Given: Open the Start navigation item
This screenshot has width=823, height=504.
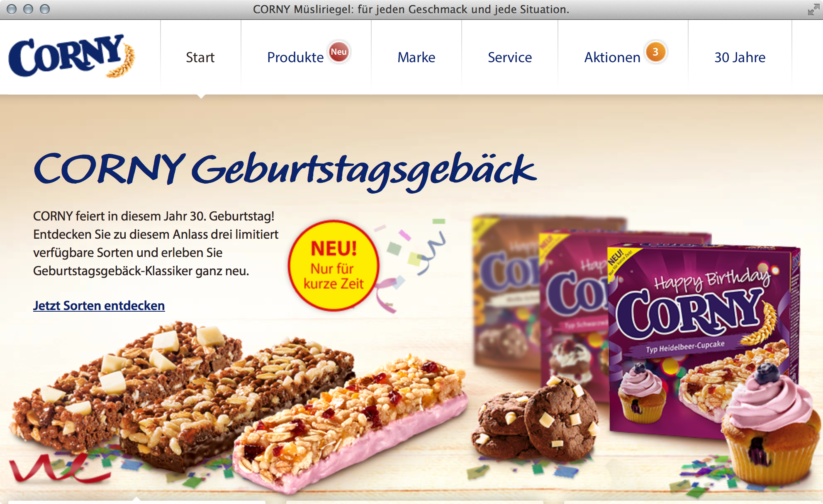Looking at the screenshot, I should [x=200, y=57].
